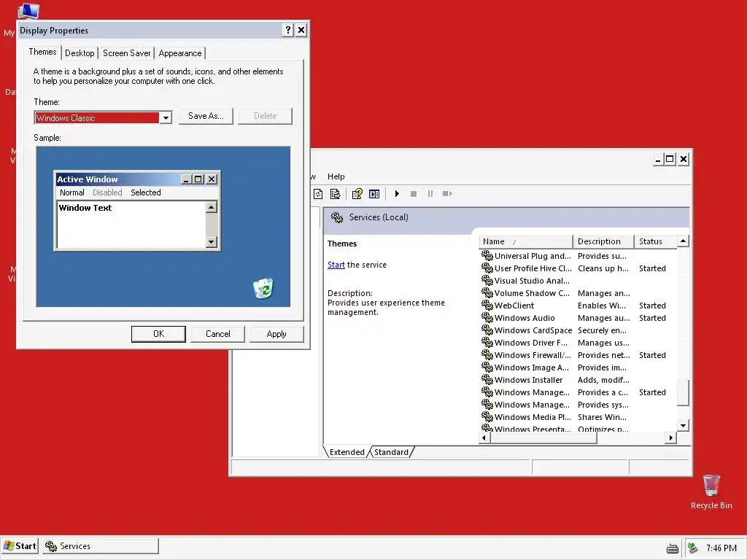Open the Theme dropdown showing Windows Classic

pyautogui.click(x=166, y=117)
